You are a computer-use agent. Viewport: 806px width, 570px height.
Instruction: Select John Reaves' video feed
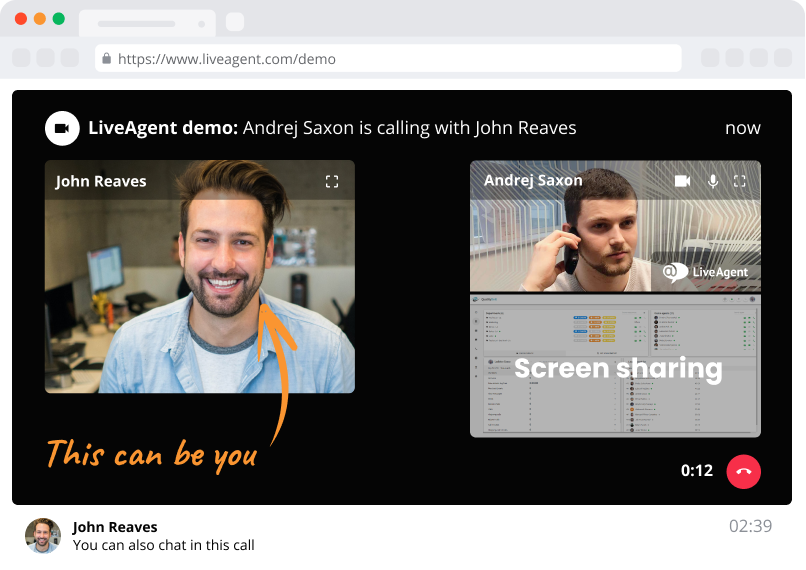(199, 290)
